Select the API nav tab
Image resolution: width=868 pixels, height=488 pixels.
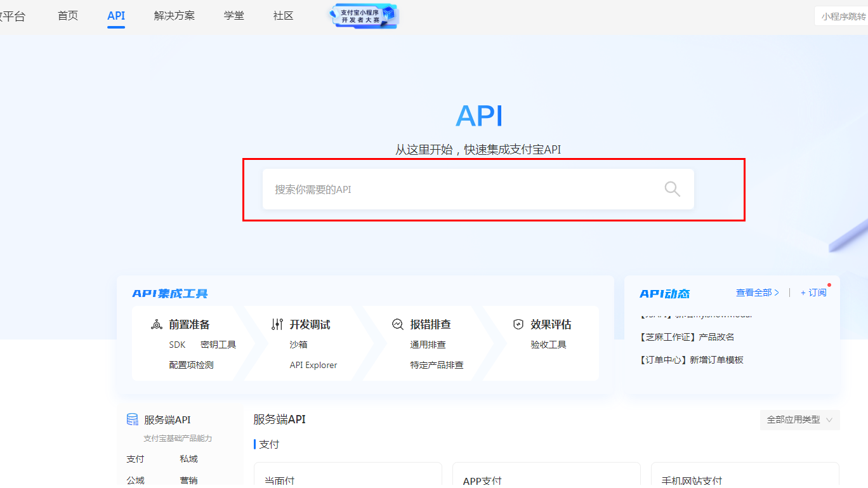(116, 16)
